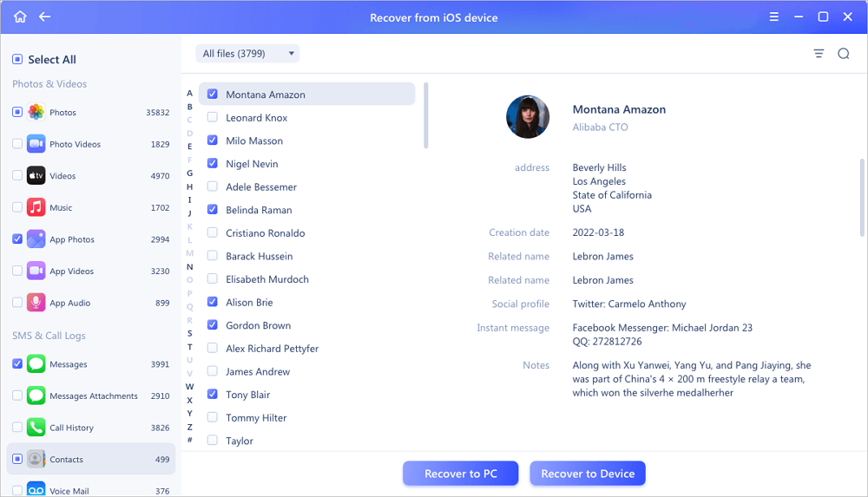The height and width of the screenshot is (497, 868).
Task: Click the back arrow icon
Action: [x=45, y=16]
